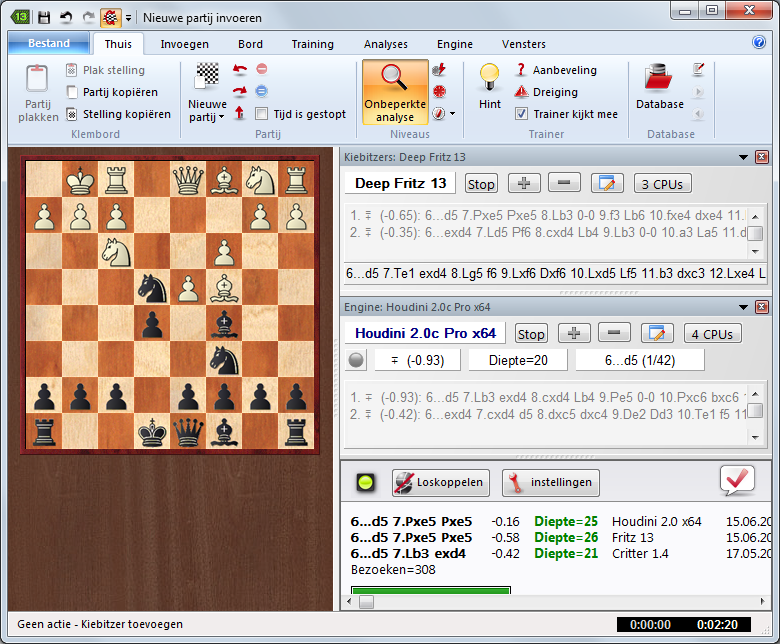Viewport: 780px width, 644px height.
Task: Open the Bestand menu
Action: pos(48,43)
